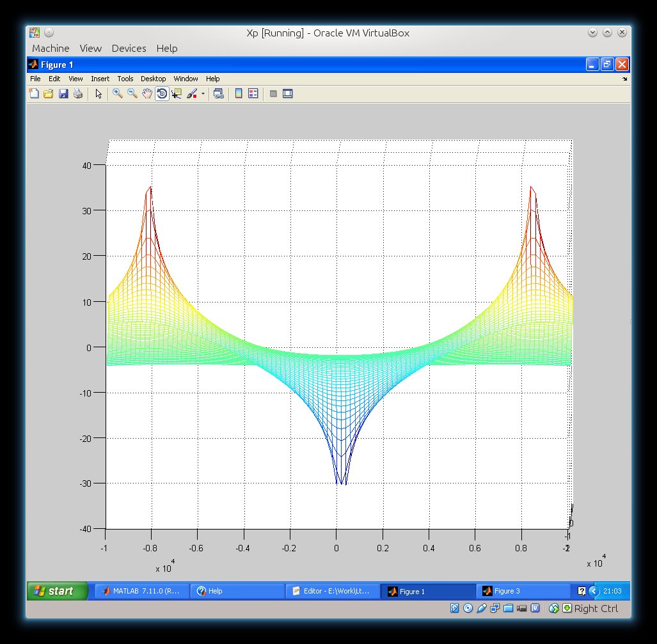
Task: Open the VirtualBox Devices menu
Action: coord(129,48)
